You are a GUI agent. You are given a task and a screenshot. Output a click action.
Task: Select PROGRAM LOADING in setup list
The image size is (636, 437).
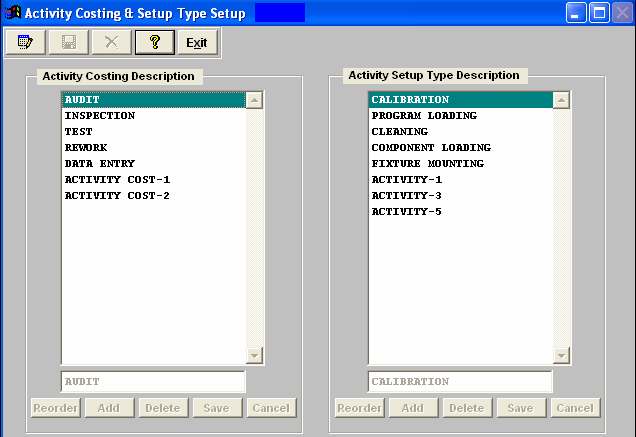[461, 116]
